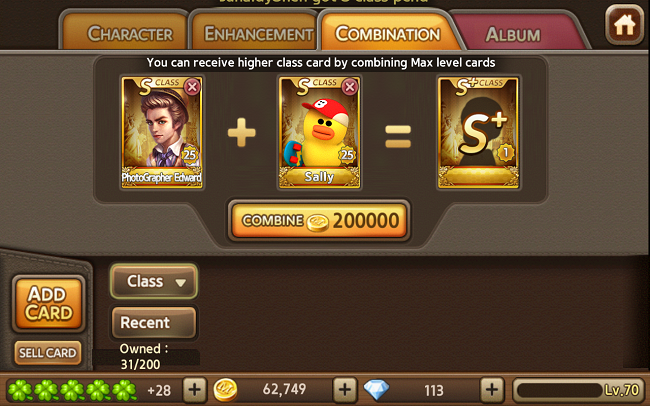Image resolution: width=650 pixels, height=406 pixels.
Task: Tap the green clover hearts
Action: (x=72, y=391)
